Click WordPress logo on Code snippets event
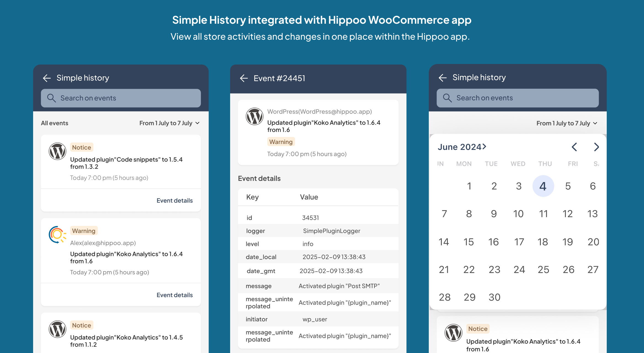Screen dimensions: 644x353 coord(57,151)
